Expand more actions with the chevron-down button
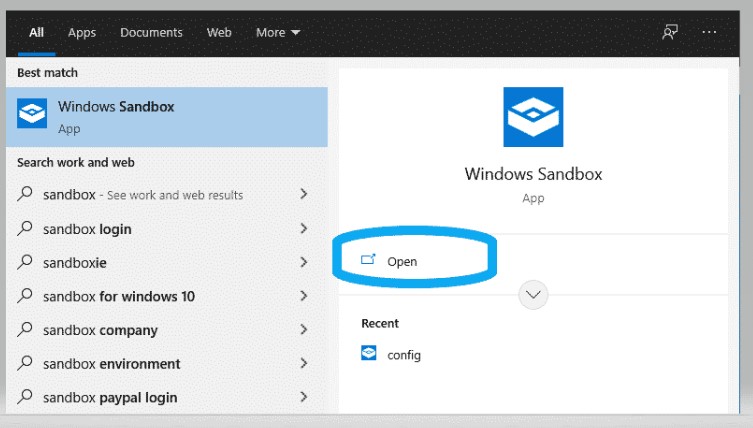Screen dimensions: 753x428 tap(533, 294)
